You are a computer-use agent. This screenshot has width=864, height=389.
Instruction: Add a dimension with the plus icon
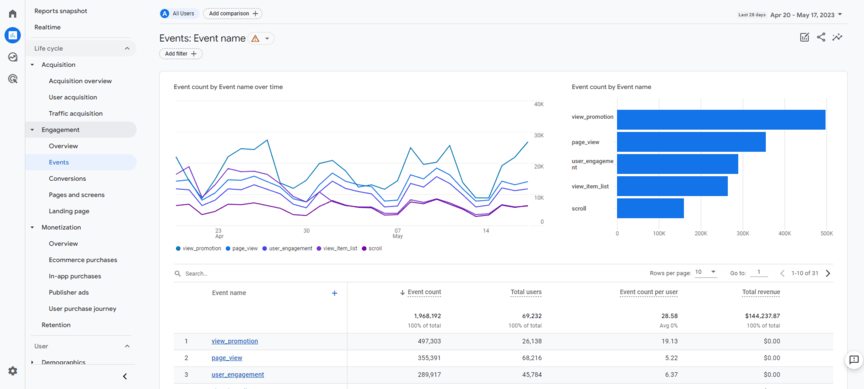click(x=334, y=293)
